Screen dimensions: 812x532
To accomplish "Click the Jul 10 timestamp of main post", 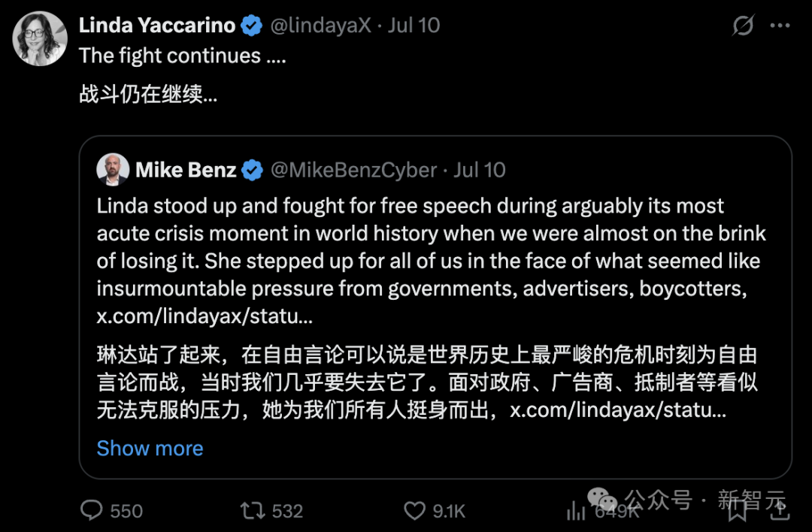I will (x=414, y=26).
